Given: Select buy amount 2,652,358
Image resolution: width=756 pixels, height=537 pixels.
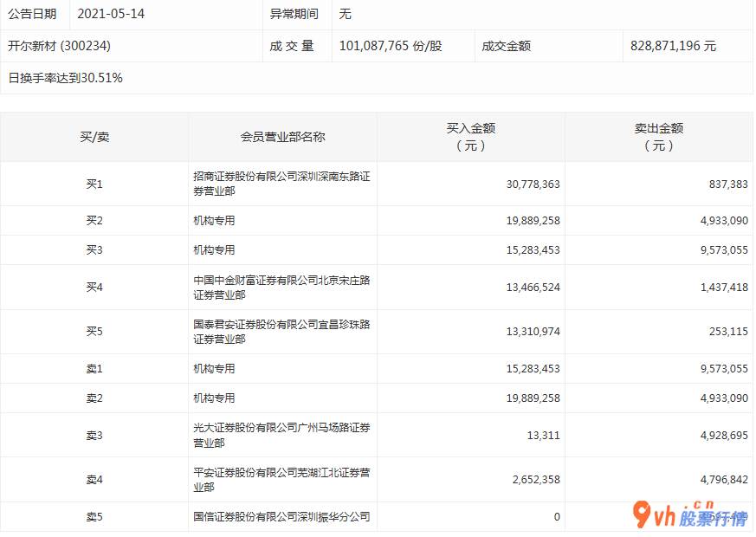Looking at the screenshot, I should click(x=536, y=480).
